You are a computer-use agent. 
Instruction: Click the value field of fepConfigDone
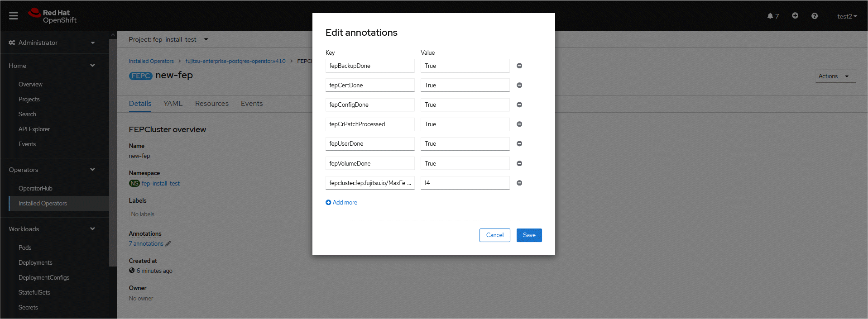point(465,105)
